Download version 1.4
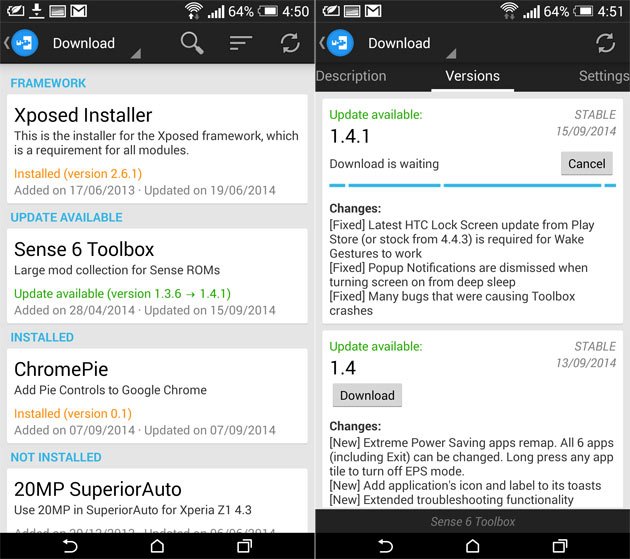Viewport: 630px width, 559px height. (x=367, y=395)
